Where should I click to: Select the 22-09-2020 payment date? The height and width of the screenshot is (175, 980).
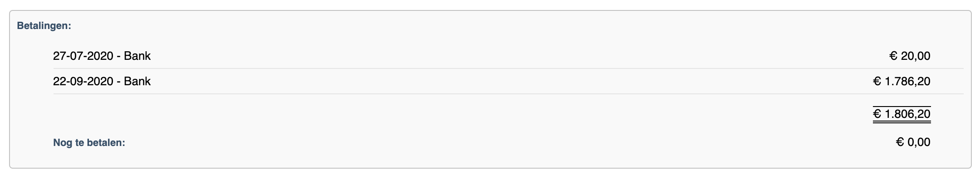tap(83, 81)
